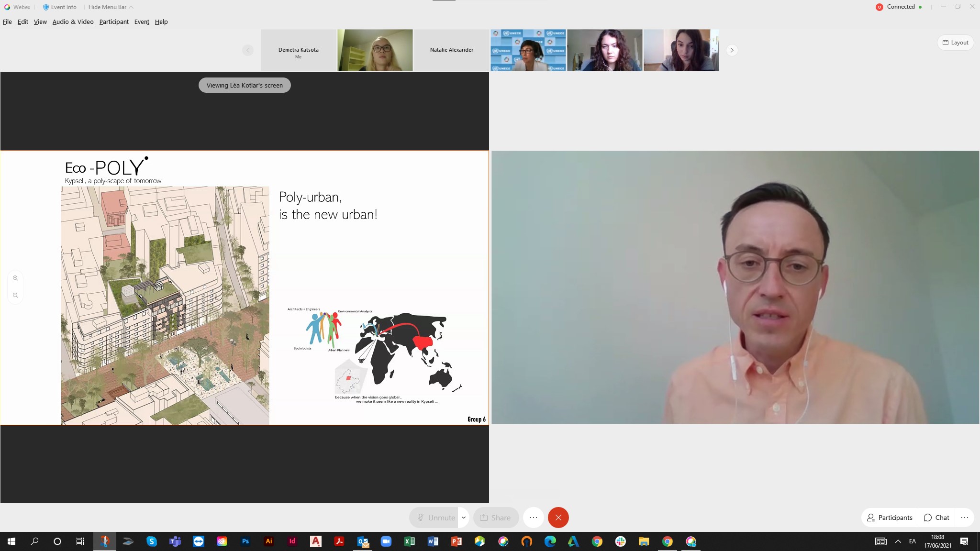Click the red leave meeting button
Image resolution: width=980 pixels, height=551 pixels.
pos(558,518)
